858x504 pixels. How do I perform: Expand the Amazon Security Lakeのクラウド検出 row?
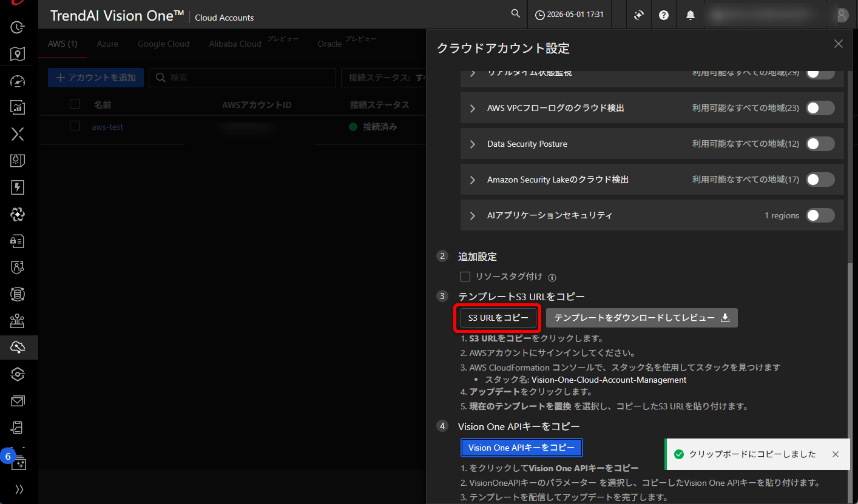point(473,180)
